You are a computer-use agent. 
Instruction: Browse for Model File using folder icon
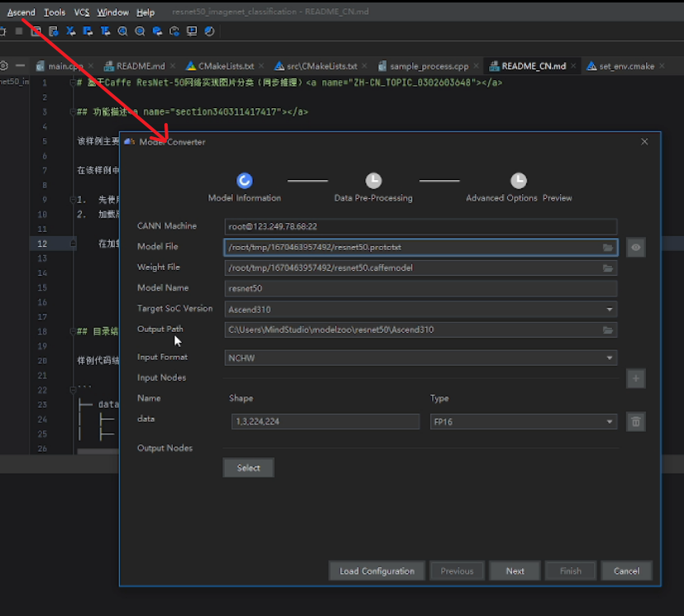[x=608, y=248]
